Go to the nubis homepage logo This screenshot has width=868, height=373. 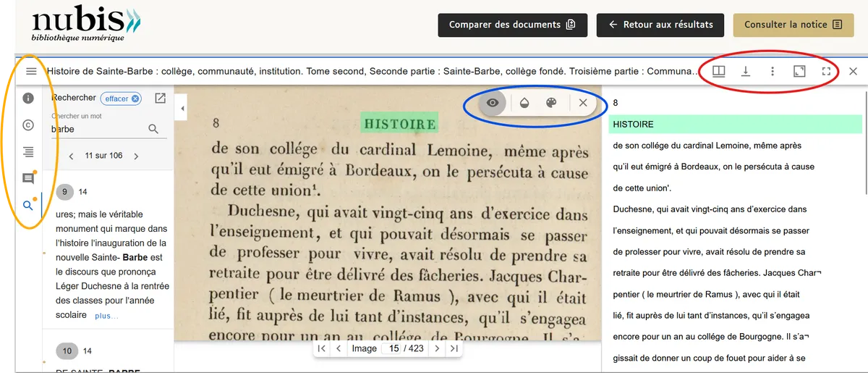[x=85, y=25]
